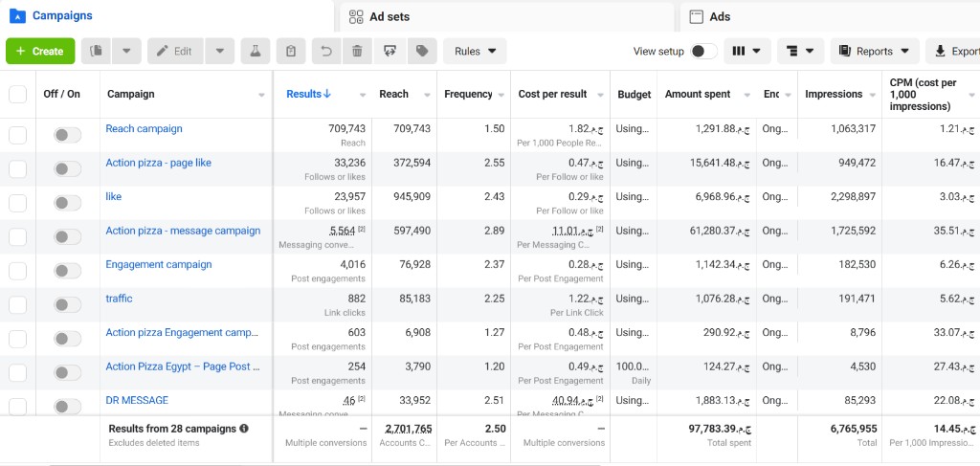
Task: Click the discard draft icon
Action: (x=390, y=52)
